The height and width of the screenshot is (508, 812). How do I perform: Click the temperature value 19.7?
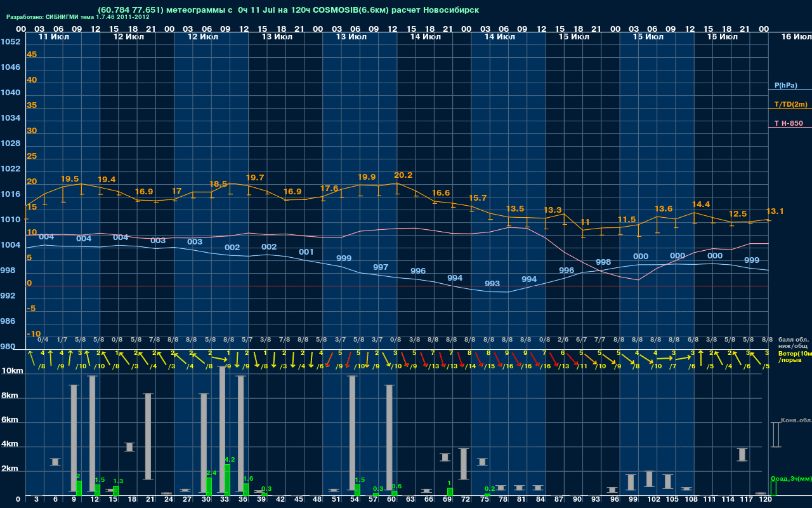[255, 178]
